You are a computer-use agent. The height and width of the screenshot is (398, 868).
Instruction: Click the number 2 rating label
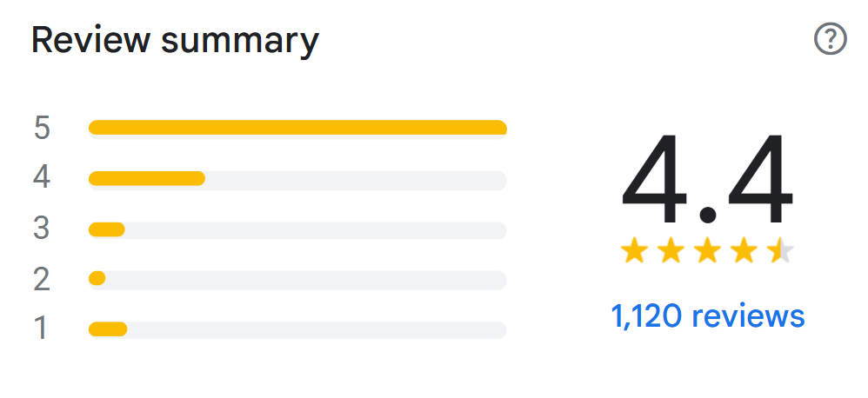[x=42, y=279]
